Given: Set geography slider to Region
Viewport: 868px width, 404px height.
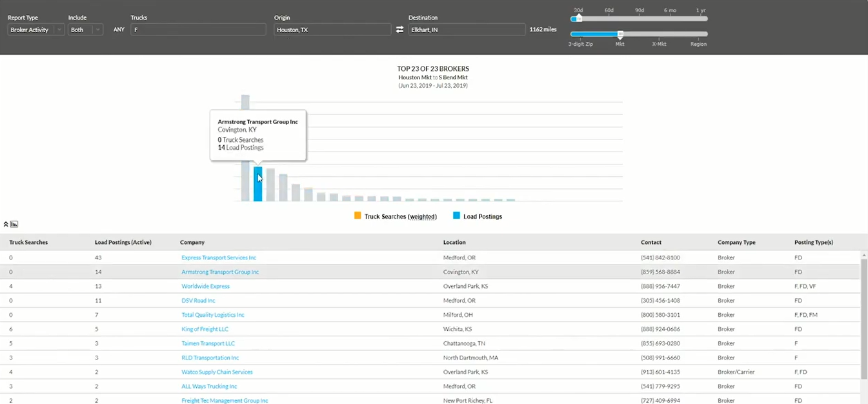Looking at the screenshot, I should [698, 34].
